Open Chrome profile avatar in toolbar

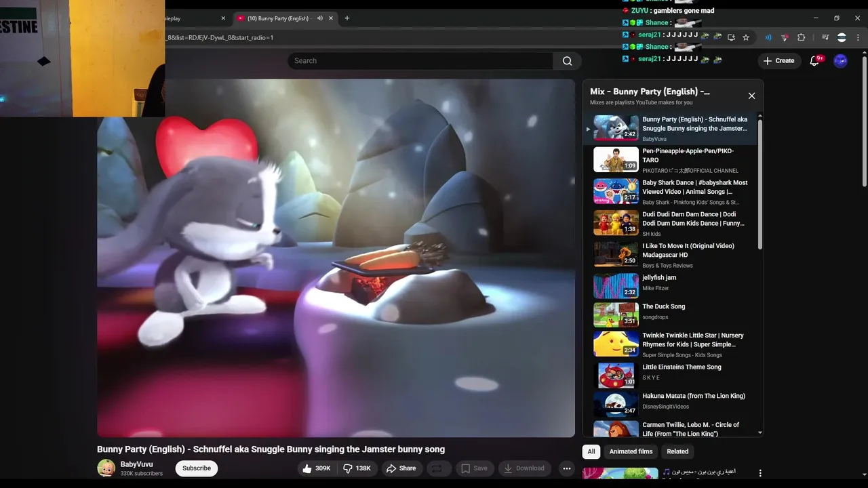pyautogui.click(x=842, y=37)
